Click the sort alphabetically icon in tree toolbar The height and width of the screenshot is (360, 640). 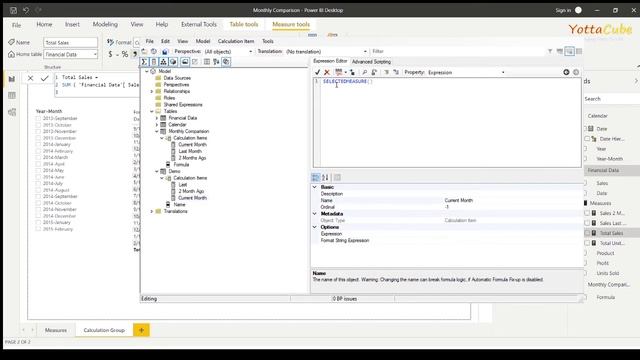pos(216,62)
